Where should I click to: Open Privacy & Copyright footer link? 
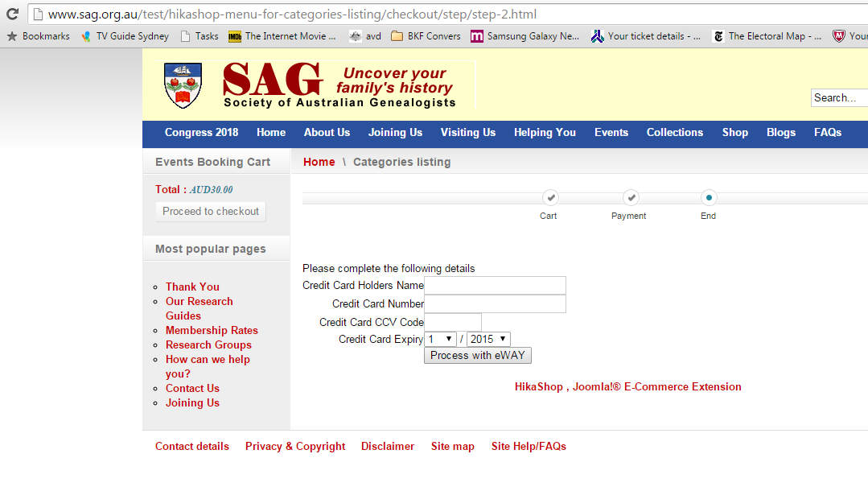tap(295, 446)
